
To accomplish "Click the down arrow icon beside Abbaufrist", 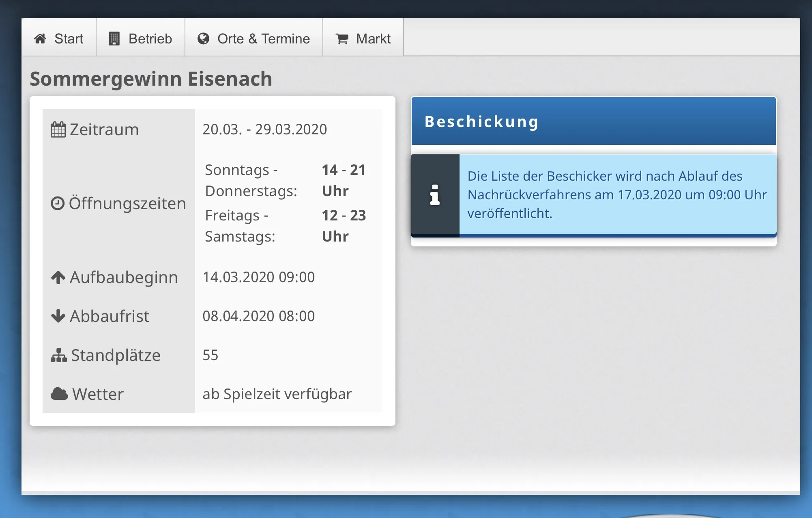I will coord(58,316).
